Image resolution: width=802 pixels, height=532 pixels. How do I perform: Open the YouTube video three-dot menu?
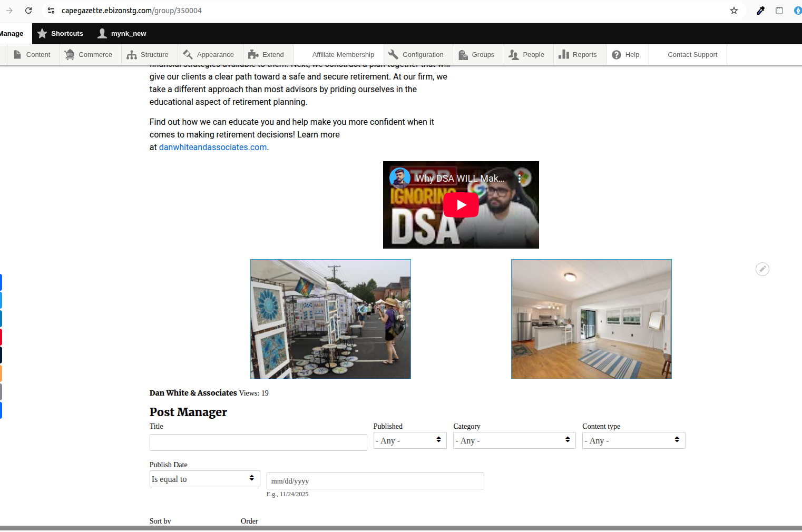(520, 179)
